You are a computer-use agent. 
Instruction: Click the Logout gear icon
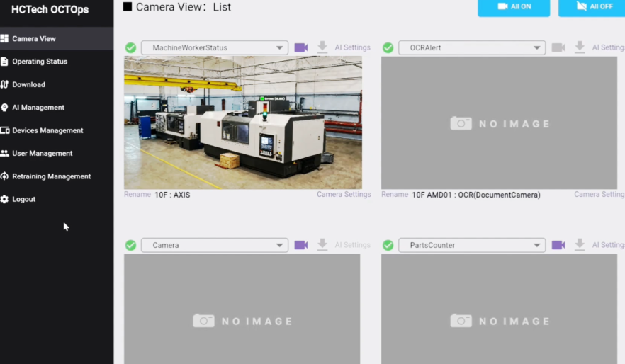click(4, 199)
